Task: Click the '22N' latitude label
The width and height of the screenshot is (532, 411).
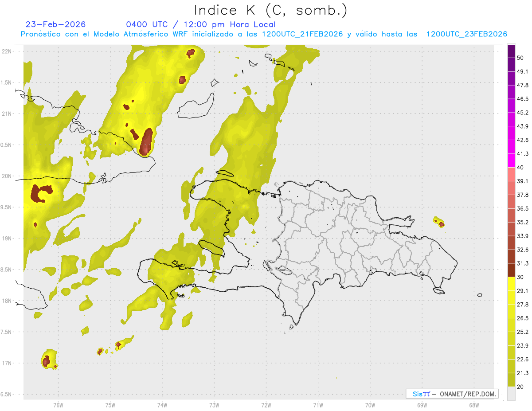Action: tap(6, 51)
